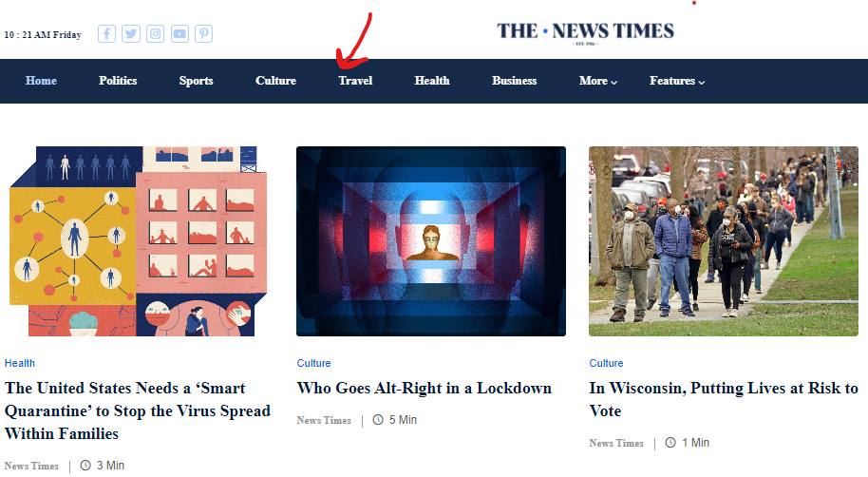Expand the Features dropdown menu
The height and width of the screenshot is (477, 868).
tap(677, 81)
